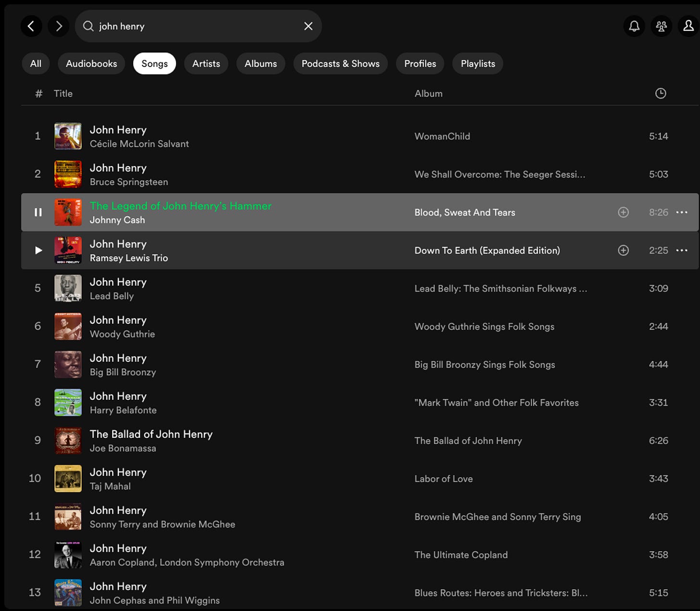Open Taj Mahal artist link
The width and height of the screenshot is (700, 611).
(x=110, y=486)
